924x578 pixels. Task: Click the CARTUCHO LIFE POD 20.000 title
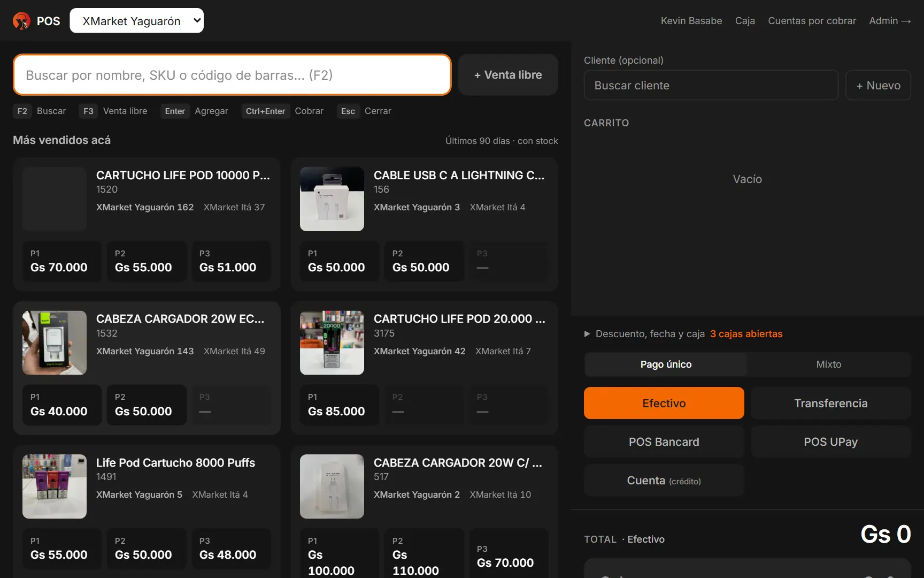(459, 318)
